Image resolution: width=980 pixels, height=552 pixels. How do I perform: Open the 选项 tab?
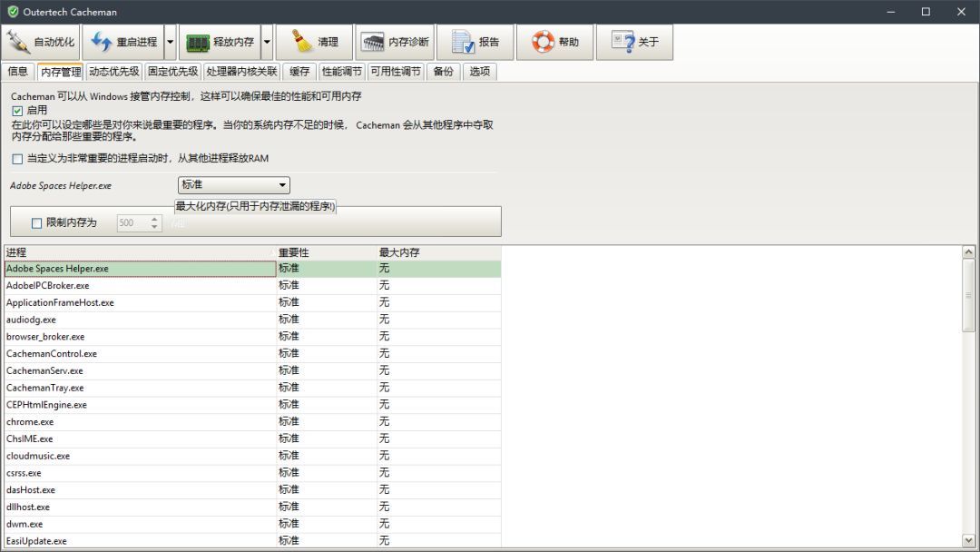479,71
